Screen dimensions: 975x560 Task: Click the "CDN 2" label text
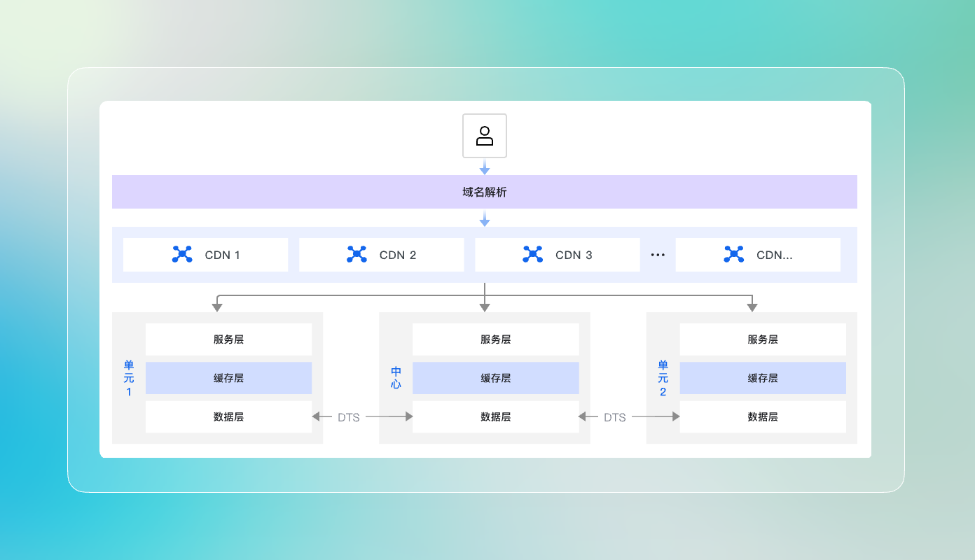coord(398,255)
